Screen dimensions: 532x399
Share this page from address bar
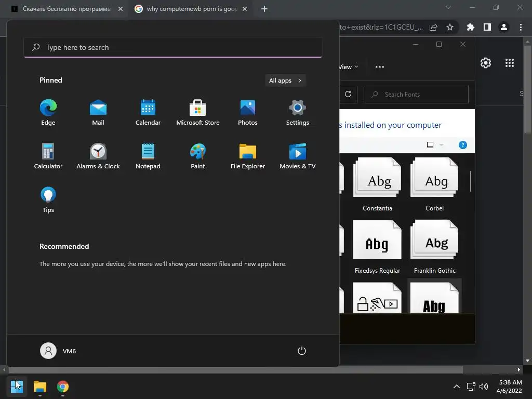pos(433,27)
